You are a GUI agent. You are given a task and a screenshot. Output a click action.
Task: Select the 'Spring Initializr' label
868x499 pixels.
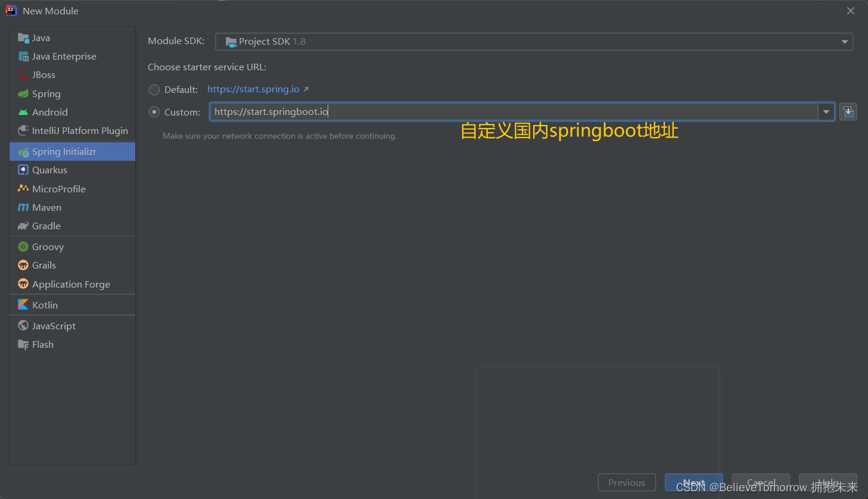point(64,152)
